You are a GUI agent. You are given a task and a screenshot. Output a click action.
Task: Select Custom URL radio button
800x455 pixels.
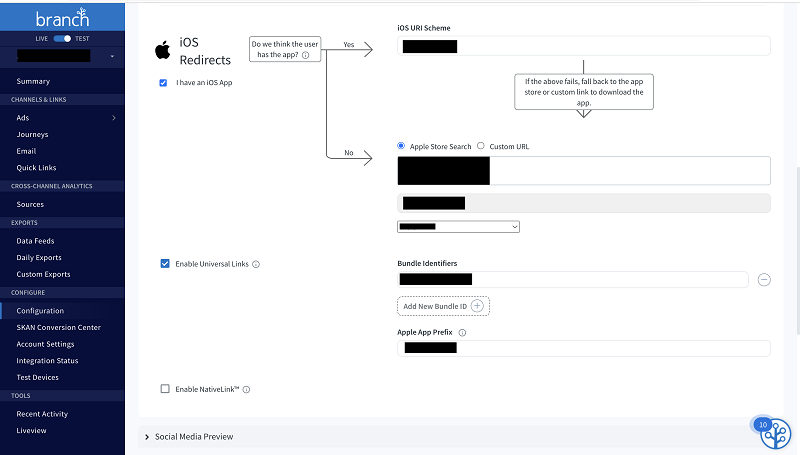[x=481, y=146]
